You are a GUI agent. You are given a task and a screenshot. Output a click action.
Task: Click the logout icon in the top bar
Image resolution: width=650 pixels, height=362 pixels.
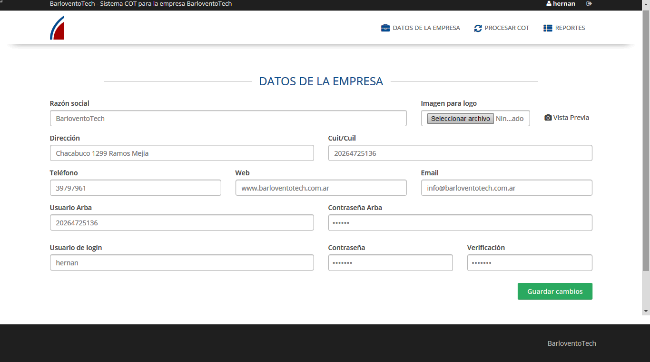click(589, 4)
